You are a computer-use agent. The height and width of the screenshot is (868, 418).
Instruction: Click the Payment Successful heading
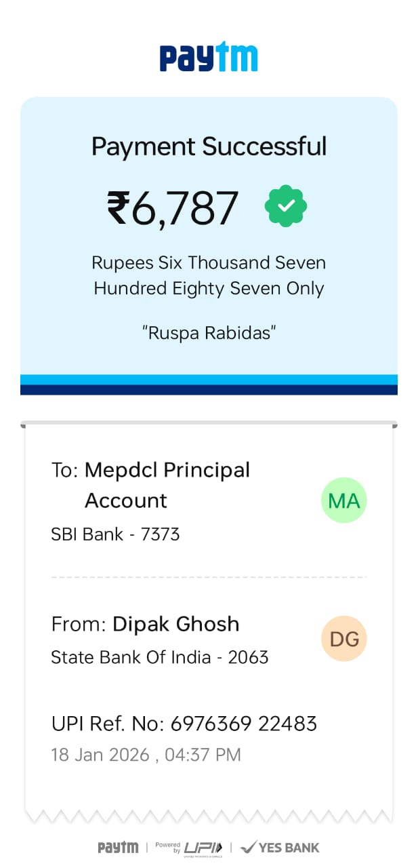point(209,146)
